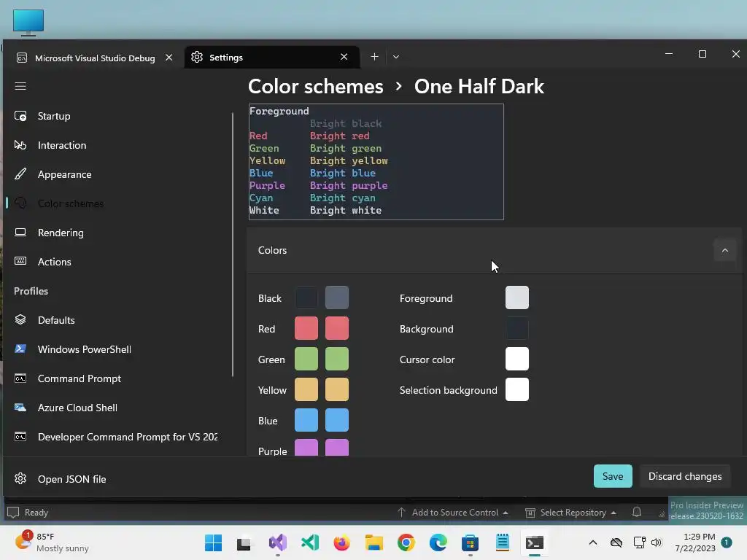Viewport: 747px width, 560px height.
Task: Click the Command Prompt profile icon
Action: coord(20,378)
